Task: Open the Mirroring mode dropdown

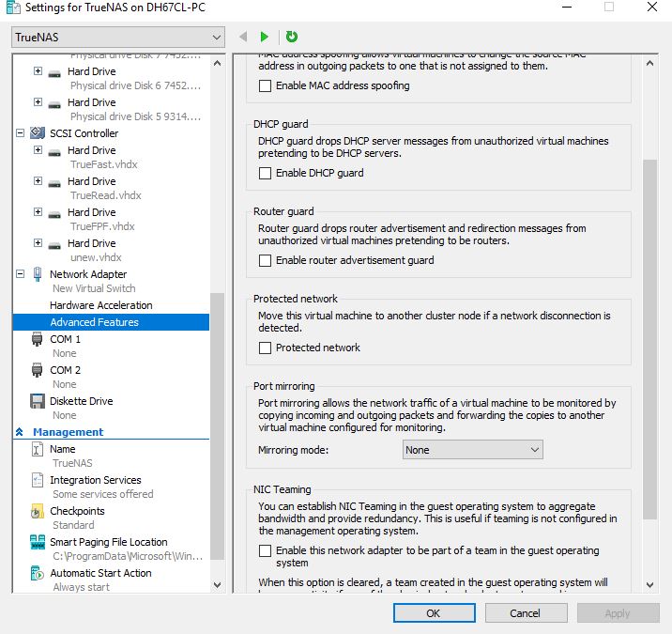Action: 472,450
